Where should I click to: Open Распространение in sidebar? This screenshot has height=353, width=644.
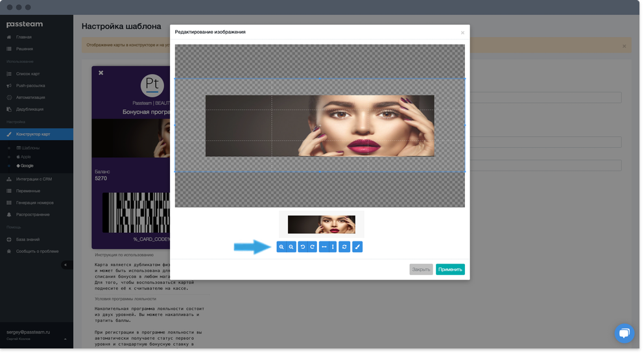(x=33, y=215)
